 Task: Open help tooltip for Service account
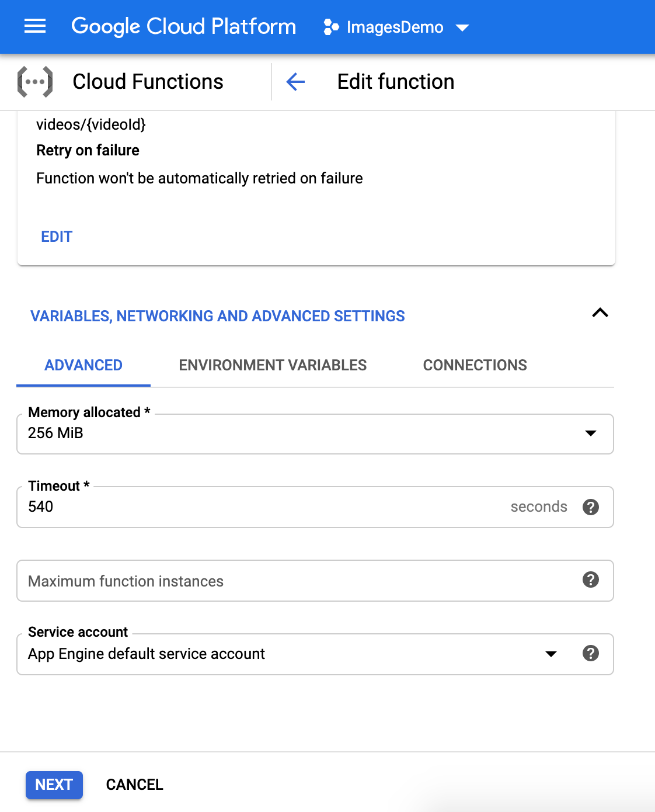591,653
